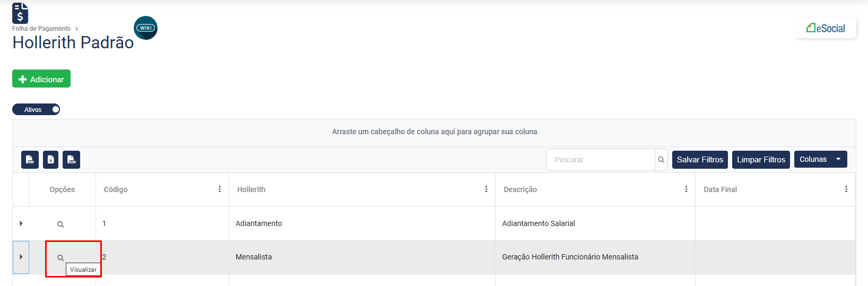Viewport: 868px width, 286px height.
Task: Open the Hollerith column options menu
Action: coord(486,189)
